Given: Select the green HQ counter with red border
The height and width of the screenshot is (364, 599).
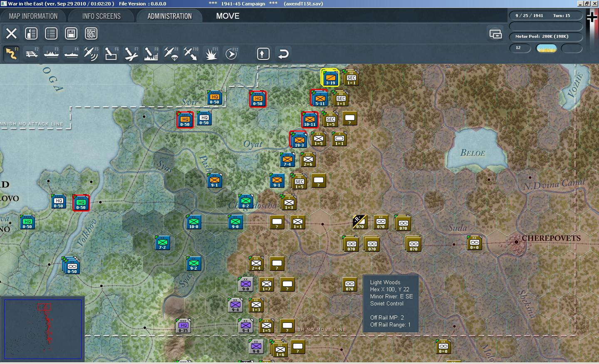Looking at the screenshot, I should (x=81, y=203).
